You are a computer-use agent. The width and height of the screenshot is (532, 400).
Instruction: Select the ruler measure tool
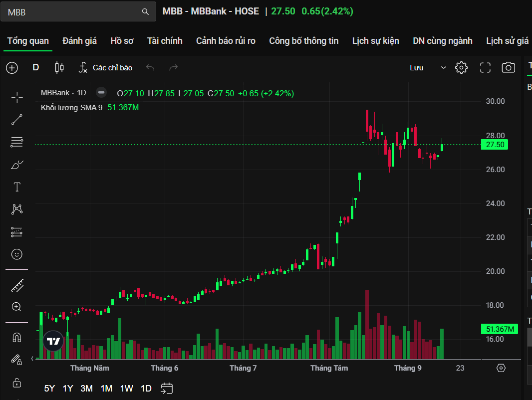[17, 285]
